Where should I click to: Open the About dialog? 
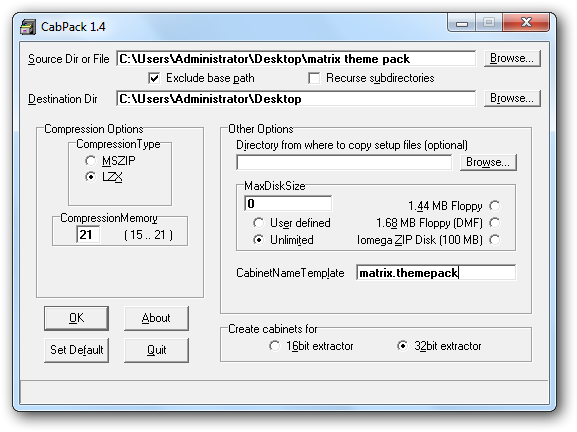[x=156, y=318]
